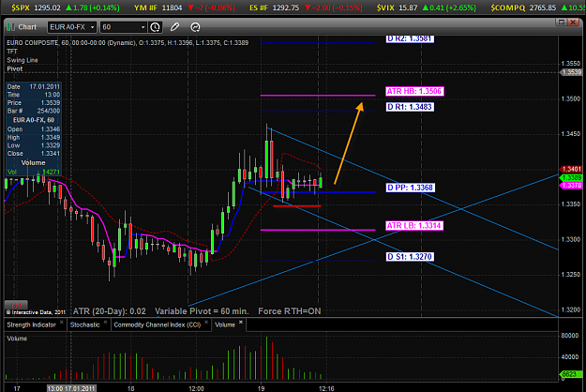Click the ATR LB: 1.3314 label
The width and height of the screenshot is (586, 392).
click(414, 226)
